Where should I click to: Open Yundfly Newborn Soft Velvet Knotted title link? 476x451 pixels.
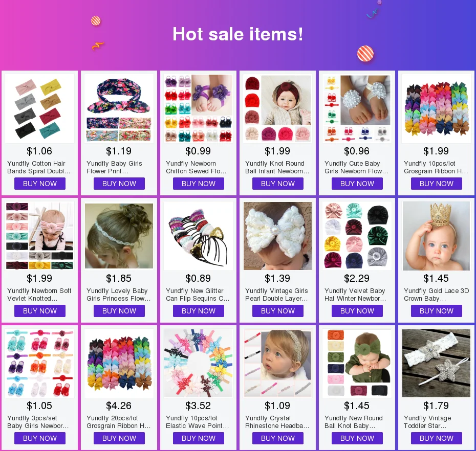pyautogui.click(x=39, y=295)
